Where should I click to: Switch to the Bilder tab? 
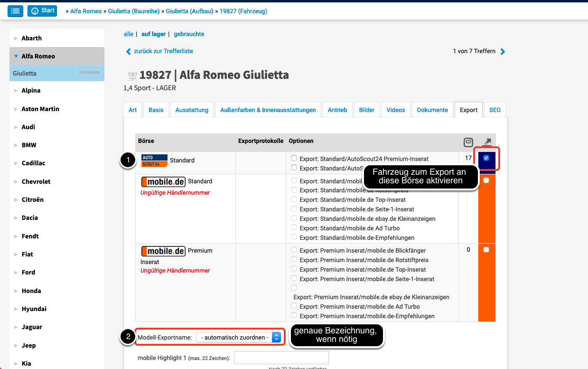coord(366,110)
